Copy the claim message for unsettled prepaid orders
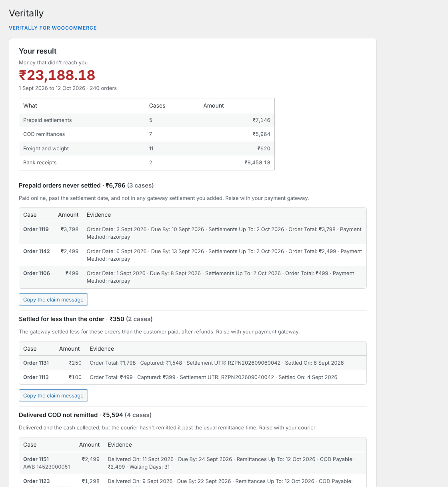 (53, 299)
